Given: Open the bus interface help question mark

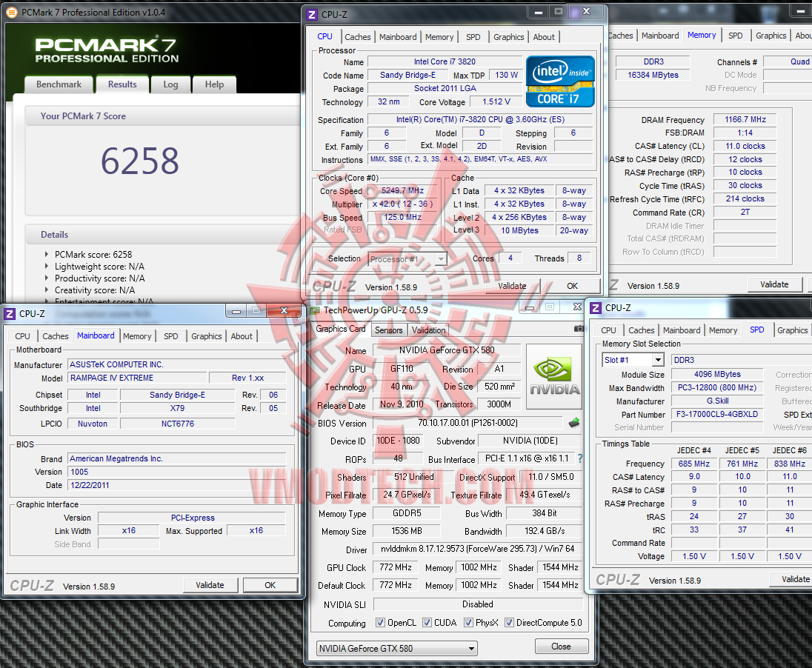Looking at the screenshot, I should [x=580, y=458].
